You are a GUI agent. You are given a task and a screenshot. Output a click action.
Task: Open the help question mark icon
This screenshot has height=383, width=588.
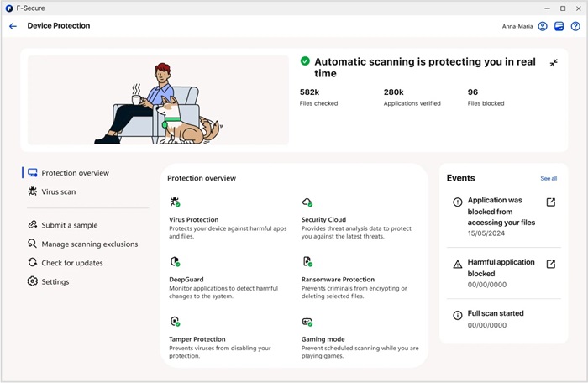[x=575, y=26]
